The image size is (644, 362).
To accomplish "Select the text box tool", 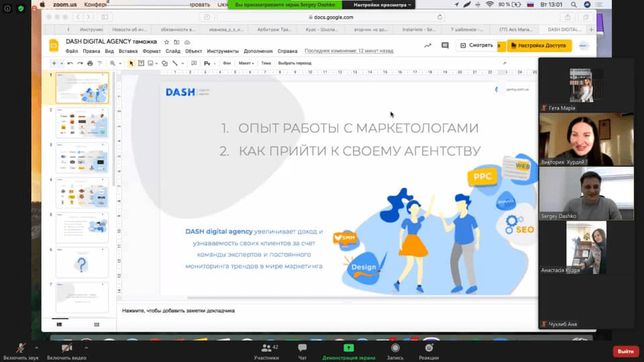I will tap(142, 63).
